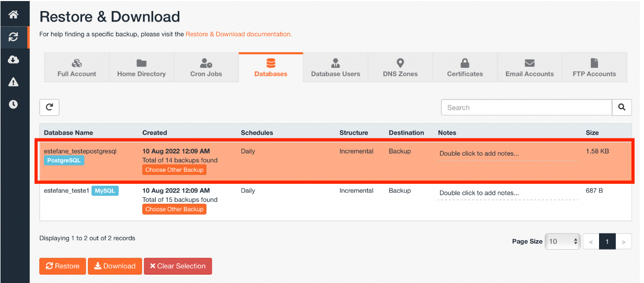
Task: Switch to the Database Users tab
Action: click(336, 67)
